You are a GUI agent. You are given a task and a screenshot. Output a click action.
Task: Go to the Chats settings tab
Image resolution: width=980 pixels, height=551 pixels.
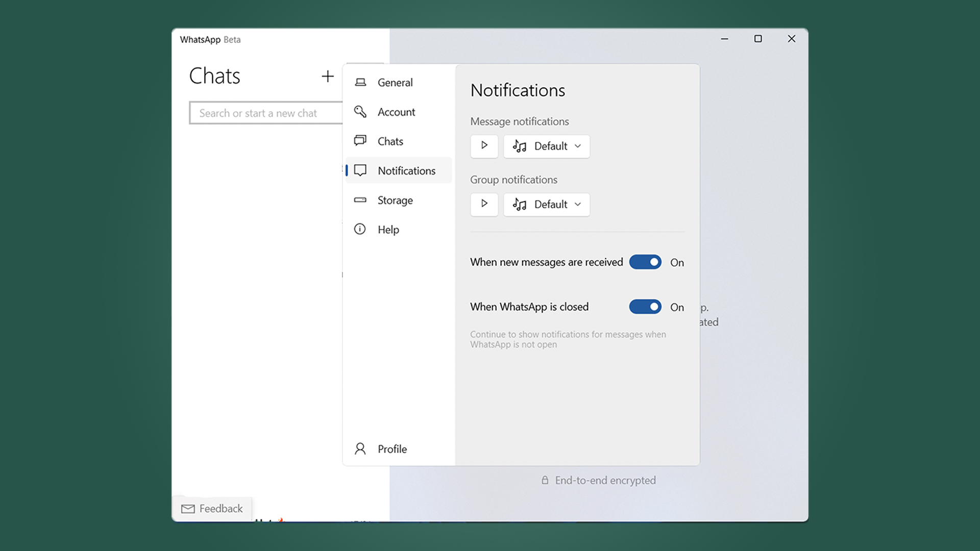(x=399, y=141)
